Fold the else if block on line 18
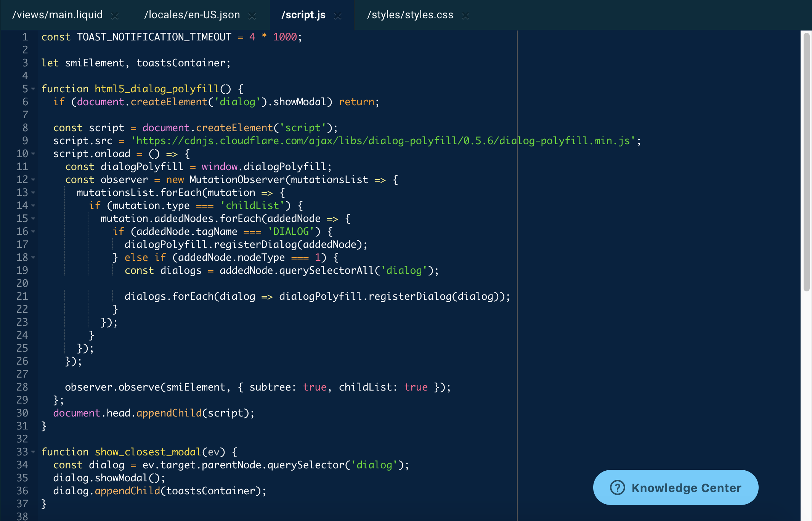 [x=34, y=257]
